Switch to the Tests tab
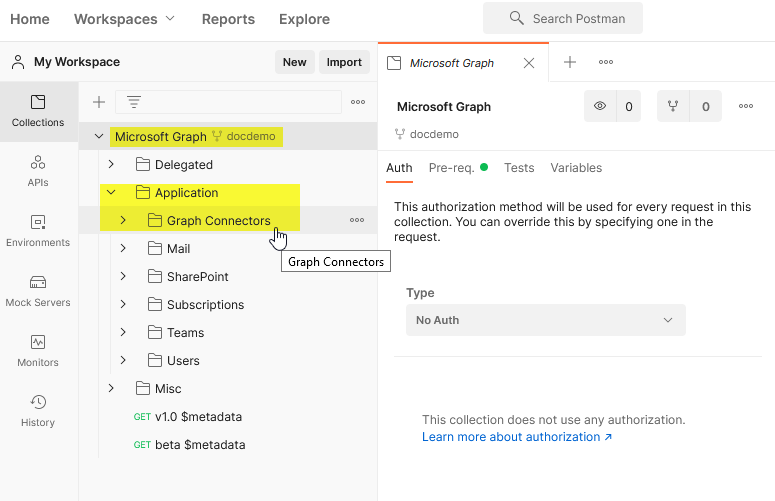This screenshot has height=501, width=775. point(519,168)
